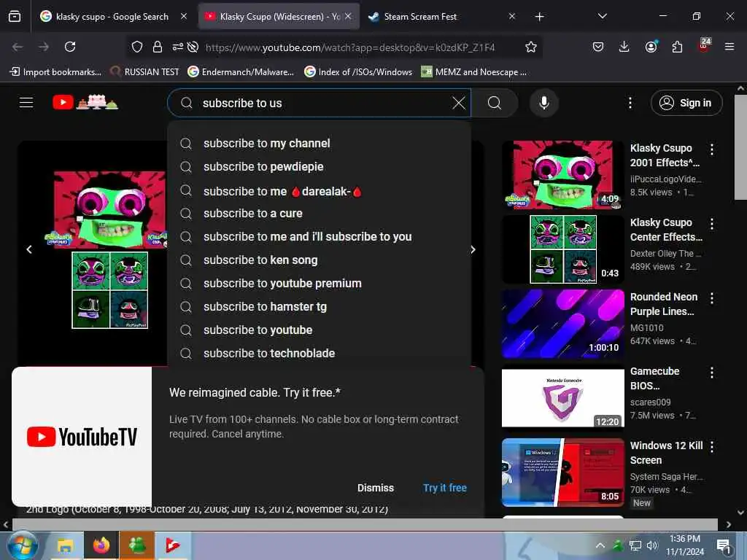Open the Firefox application hamburger menu
Image resolution: width=747 pixels, height=560 pixels.
729,47
